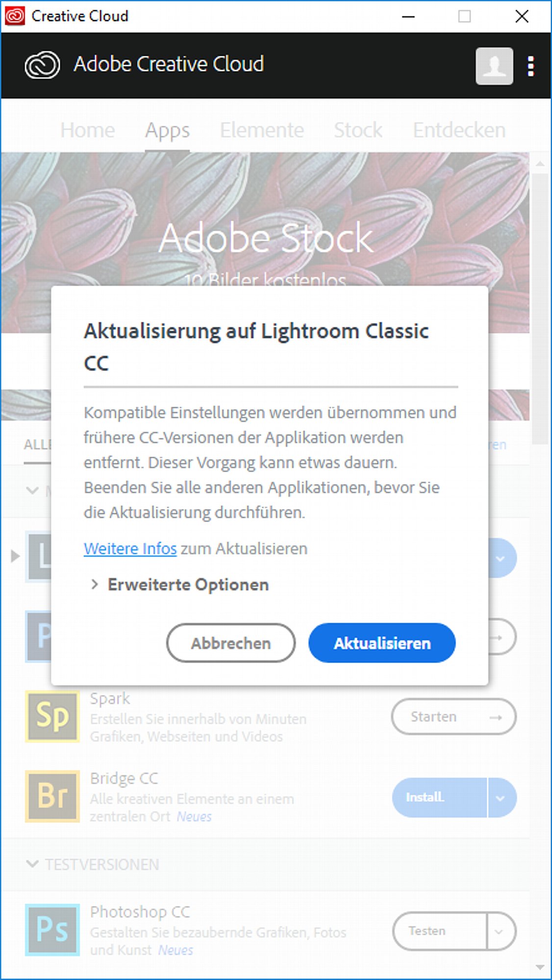552x980 pixels.
Task: Open the Photoshop CC Testen dropdown arrow
Action: [500, 931]
